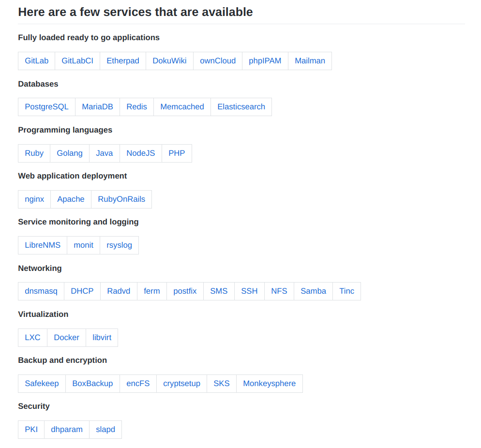Open the Tinc link
The width and height of the screenshot is (481, 448).
[346, 291]
